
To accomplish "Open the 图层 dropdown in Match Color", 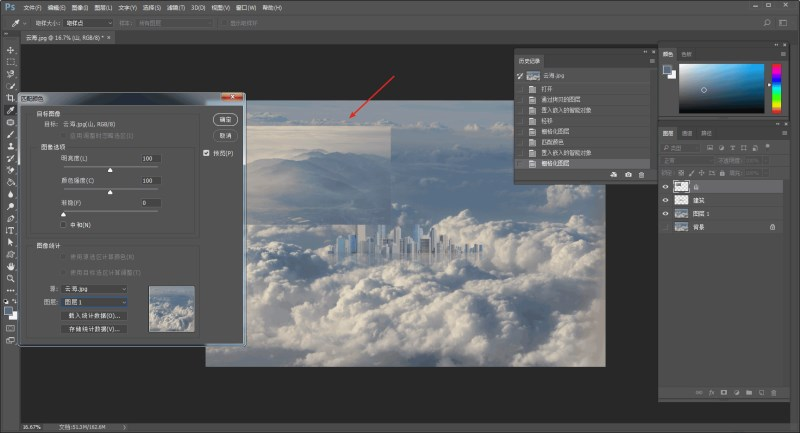I will [x=94, y=301].
